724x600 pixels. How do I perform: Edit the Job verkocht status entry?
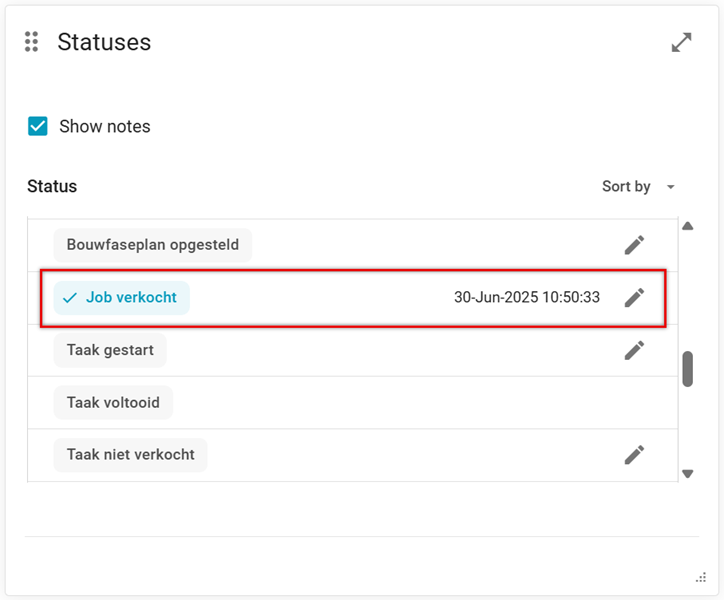tap(634, 298)
